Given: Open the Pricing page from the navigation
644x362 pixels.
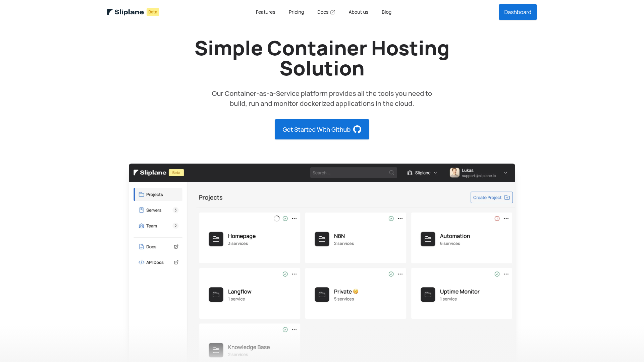Looking at the screenshot, I should coord(296,12).
